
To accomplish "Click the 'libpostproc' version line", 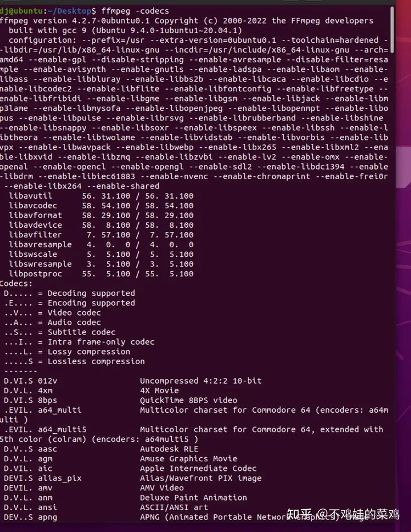I will point(101,274).
